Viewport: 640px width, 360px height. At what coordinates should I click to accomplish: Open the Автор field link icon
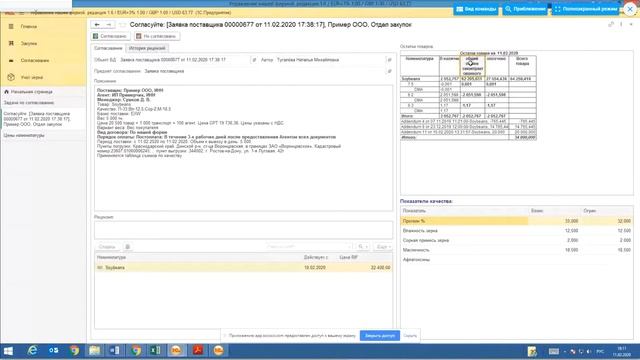point(389,60)
